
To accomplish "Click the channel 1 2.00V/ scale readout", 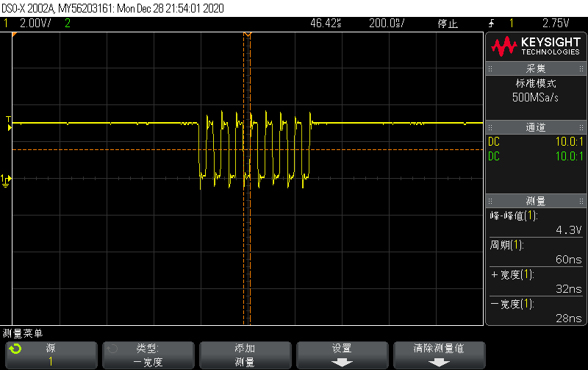I will (35, 24).
